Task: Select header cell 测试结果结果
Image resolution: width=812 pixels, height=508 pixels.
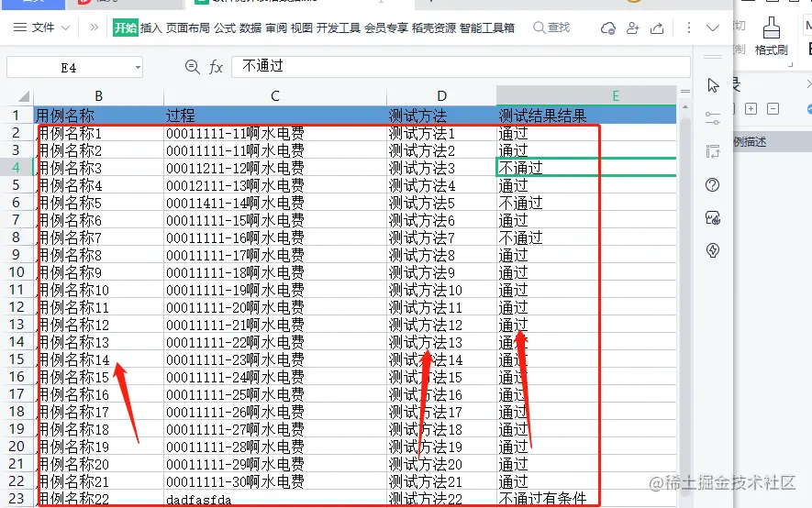Action: (586, 116)
